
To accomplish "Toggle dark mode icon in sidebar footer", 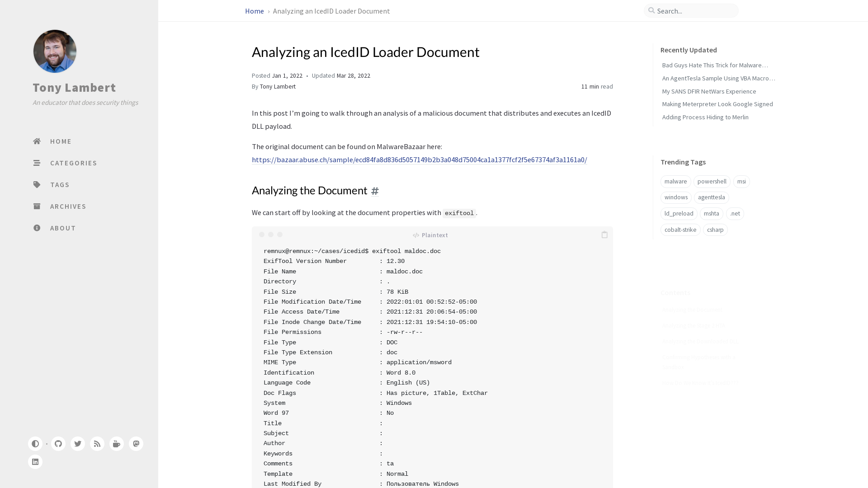I will [x=35, y=444].
